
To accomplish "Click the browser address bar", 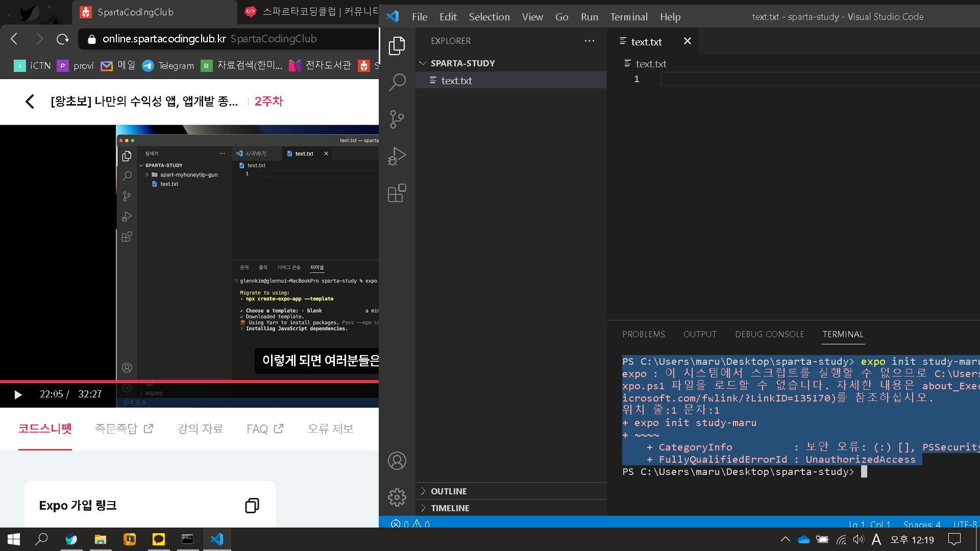I will pos(228,39).
